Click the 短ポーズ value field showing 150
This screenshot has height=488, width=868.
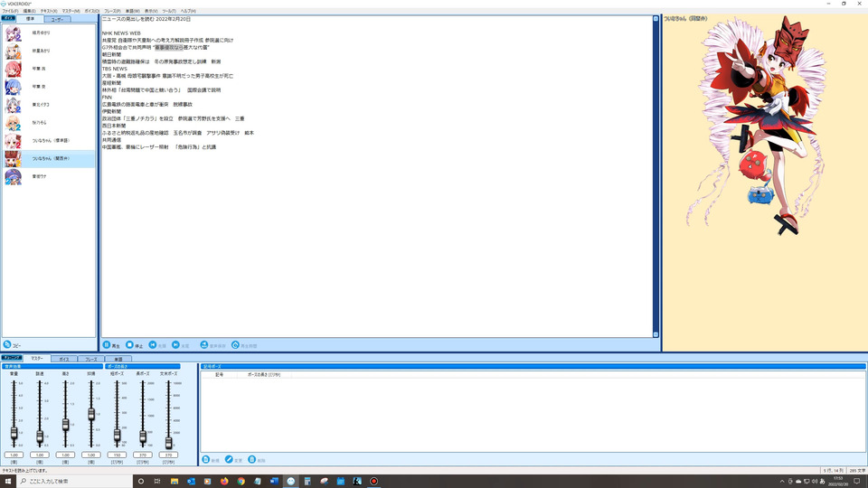click(x=117, y=455)
